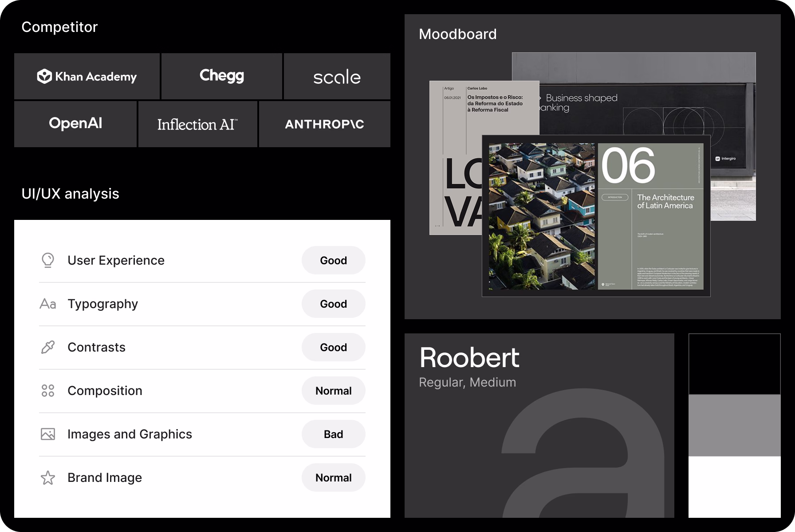Screen dimensions: 795x532
Task: Click the four-circles icon beside Composition
Action: 48,391
